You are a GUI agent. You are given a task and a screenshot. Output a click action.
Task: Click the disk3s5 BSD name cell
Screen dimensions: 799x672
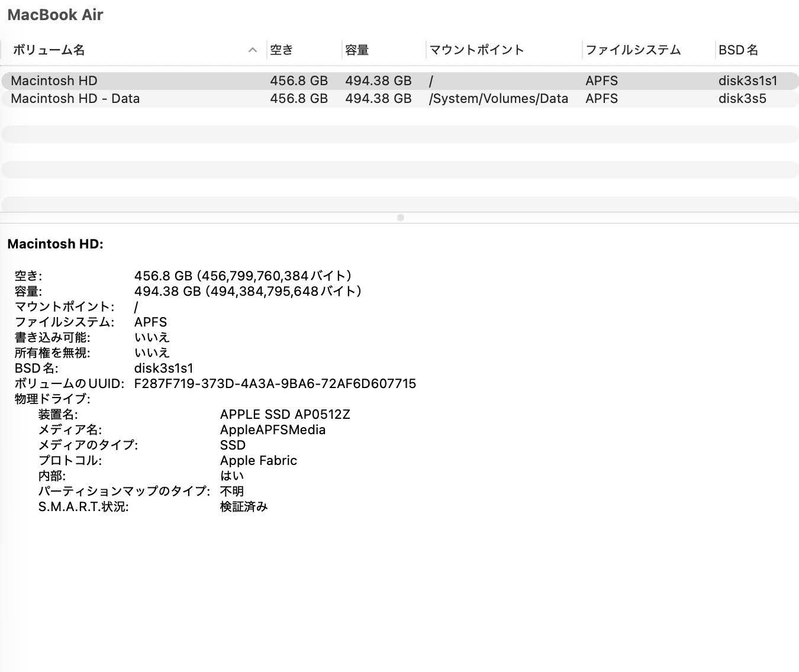pyautogui.click(x=742, y=99)
